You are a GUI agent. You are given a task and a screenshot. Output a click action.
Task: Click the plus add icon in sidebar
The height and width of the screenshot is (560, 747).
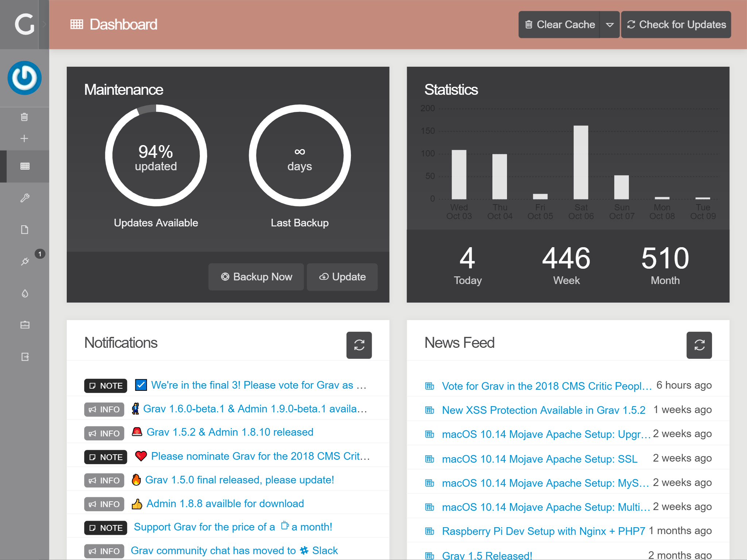pos(24,139)
